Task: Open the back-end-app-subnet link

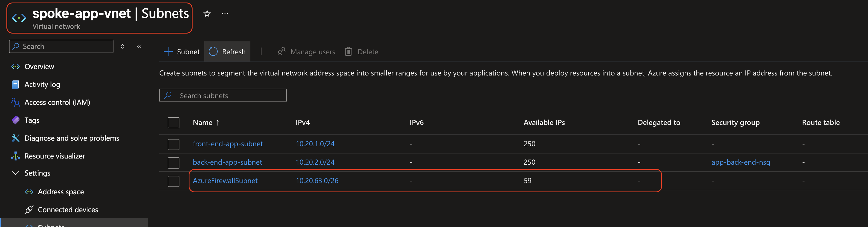Action: coord(227,162)
